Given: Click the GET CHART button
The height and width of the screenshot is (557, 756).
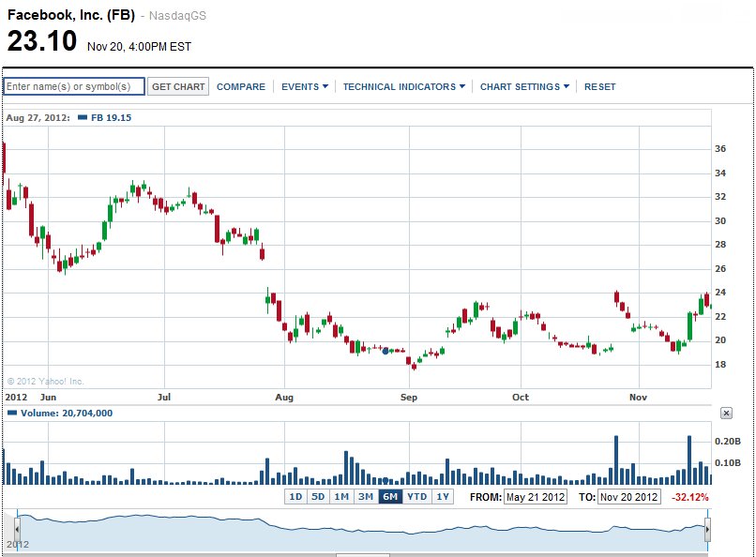Looking at the screenshot, I should pos(178,86).
